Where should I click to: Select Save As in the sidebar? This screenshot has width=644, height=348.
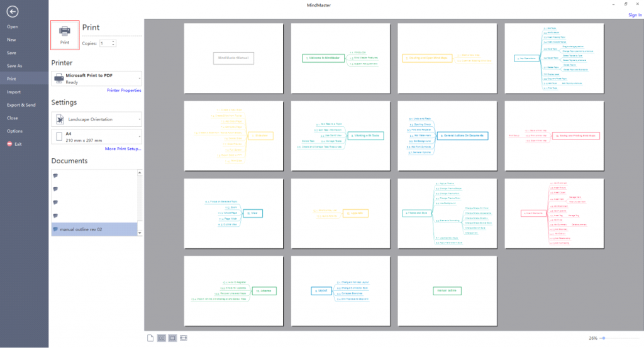(x=15, y=66)
